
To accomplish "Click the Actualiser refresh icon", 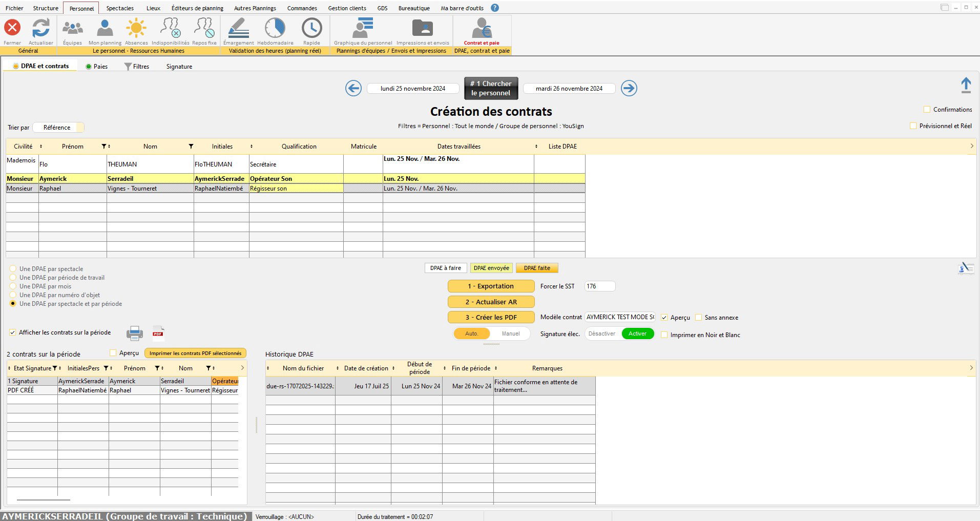I will coord(41,28).
